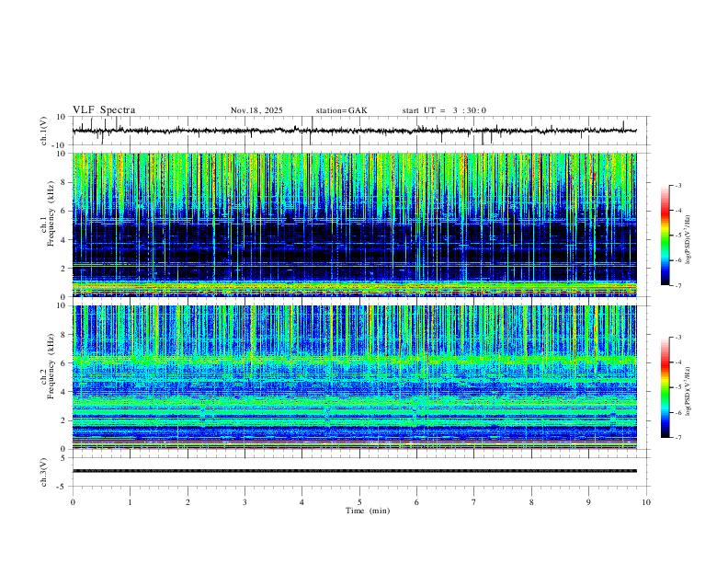This screenshot has width=728, height=563.
Task: Click the "4" kHz tick on ch.2 spectrogram
Action: [x=63, y=392]
